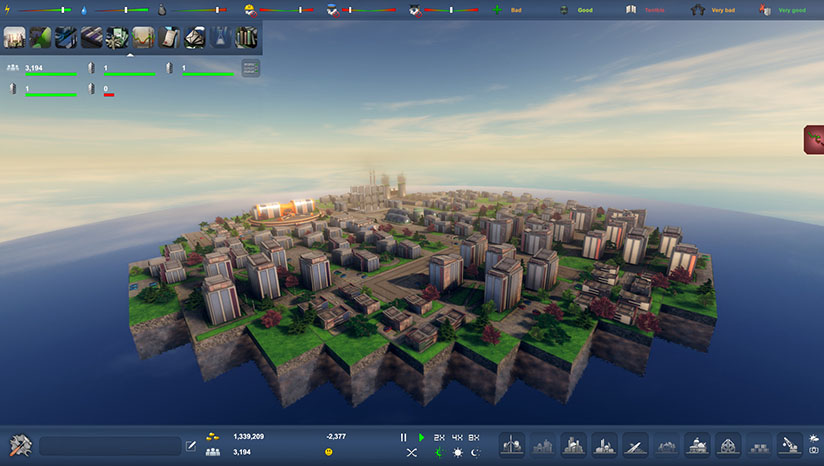Adjust the water supply slider
The width and height of the screenshot is (824, 466).
[x=122, y=10]
